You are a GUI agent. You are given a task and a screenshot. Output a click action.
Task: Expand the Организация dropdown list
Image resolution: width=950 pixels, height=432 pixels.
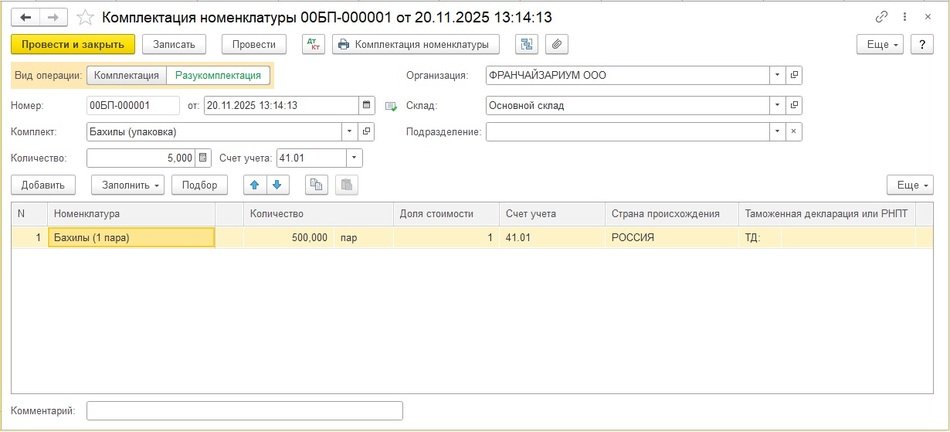(776, 75)
